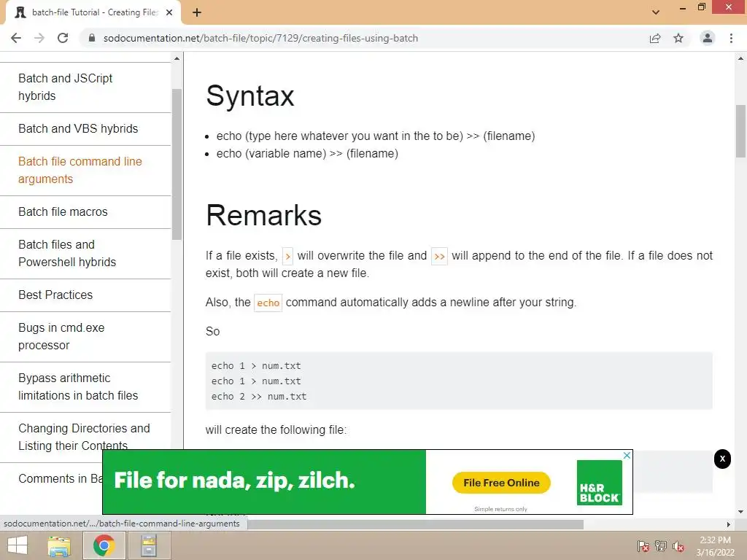Open Batch and JSCript hybrids topic
Viewport: 747px width, 560px height.
click(x=85, y=87)
